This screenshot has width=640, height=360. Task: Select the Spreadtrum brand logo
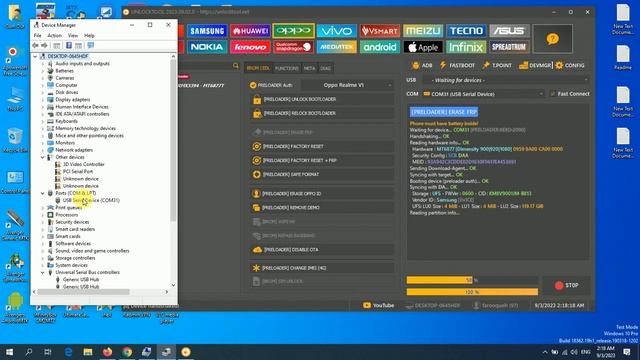tap(509, 47)
